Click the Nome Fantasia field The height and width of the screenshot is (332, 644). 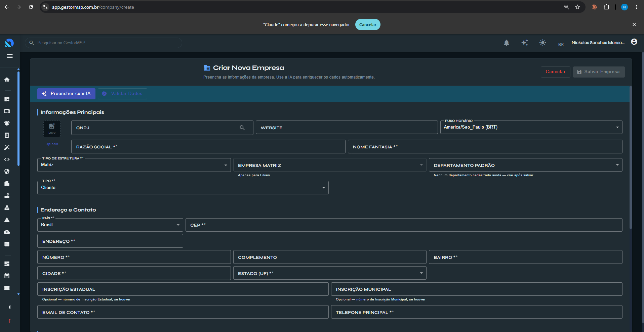click(x=485, y=147)
